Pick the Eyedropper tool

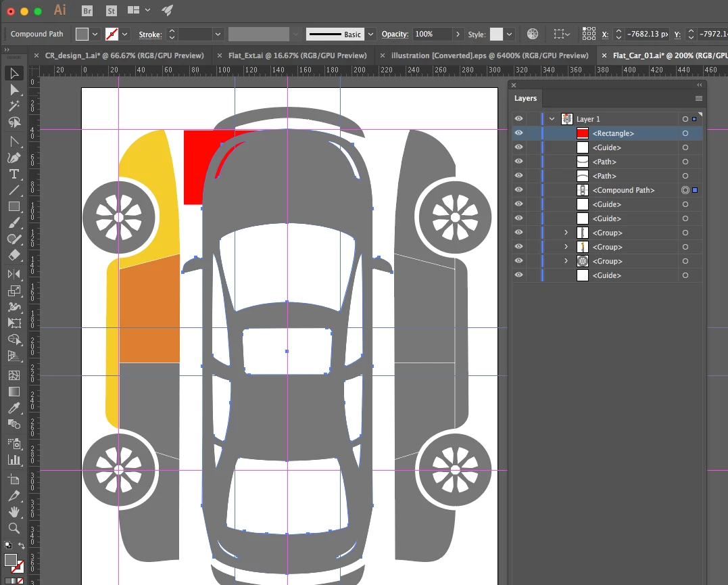[x=14, y=408]
